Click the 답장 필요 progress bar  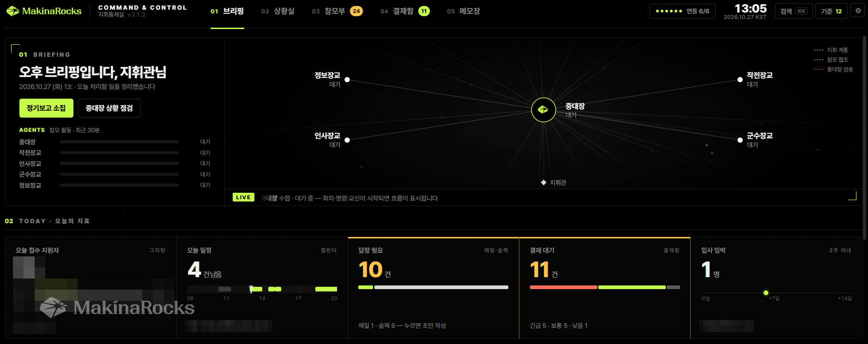pyautogui.click(x=433, y=287)
